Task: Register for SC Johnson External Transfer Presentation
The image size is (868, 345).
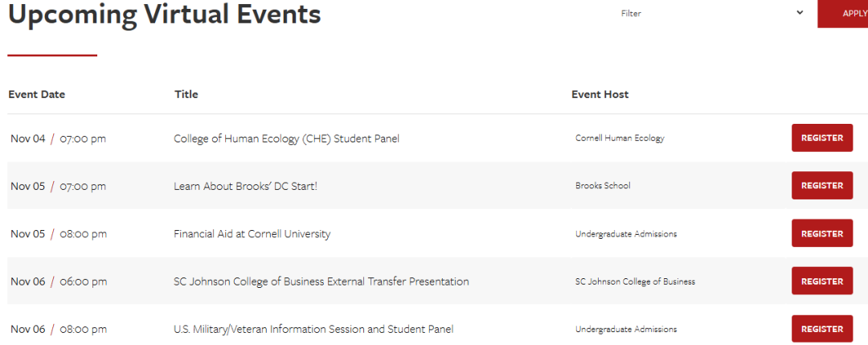Action: click(x=821, y=281)
